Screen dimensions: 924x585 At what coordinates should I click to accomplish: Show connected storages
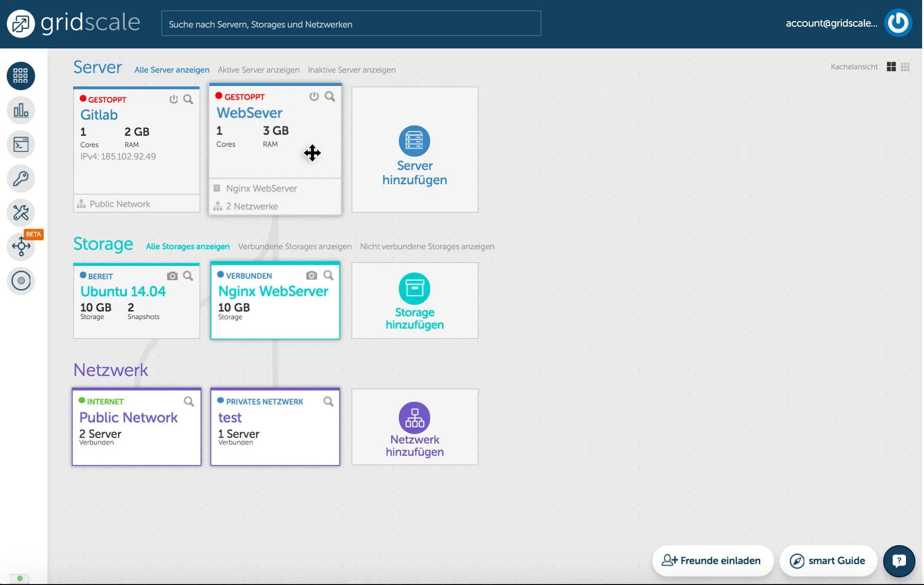[x=294, y=246]
